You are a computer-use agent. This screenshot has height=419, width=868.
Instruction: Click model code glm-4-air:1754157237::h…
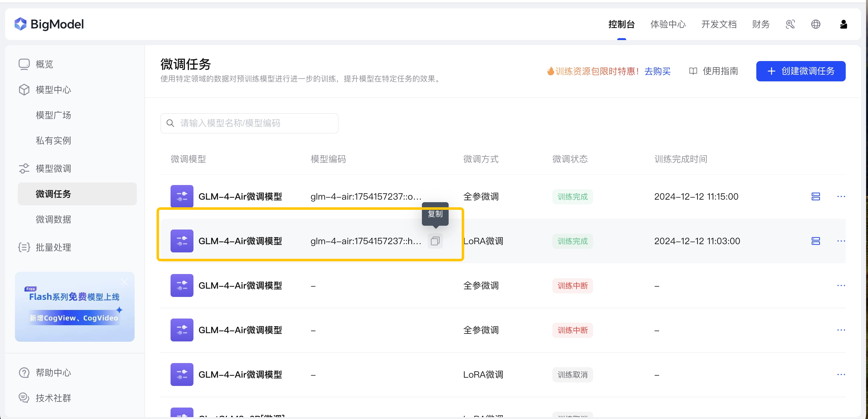tap(366, 241)
